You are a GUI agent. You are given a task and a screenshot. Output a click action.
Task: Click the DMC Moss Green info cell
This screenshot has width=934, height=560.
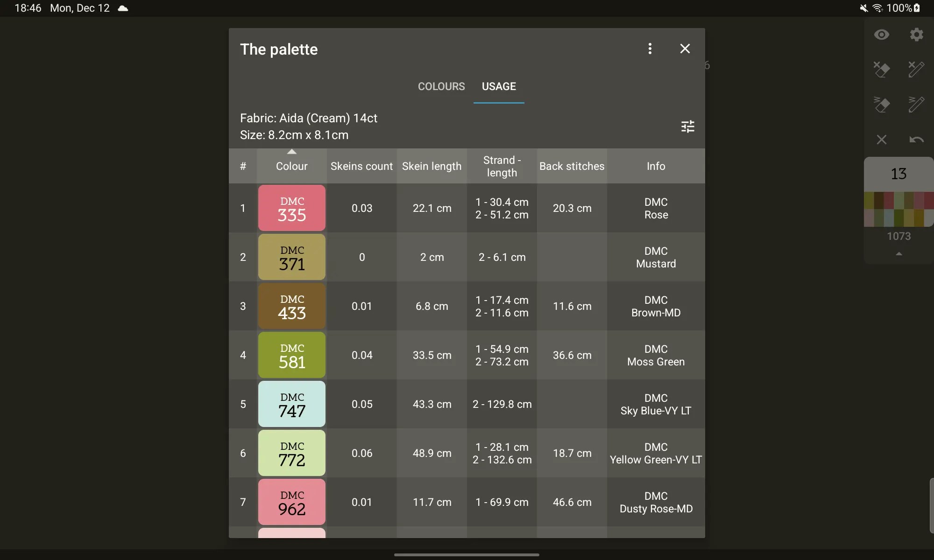[655, 355]
